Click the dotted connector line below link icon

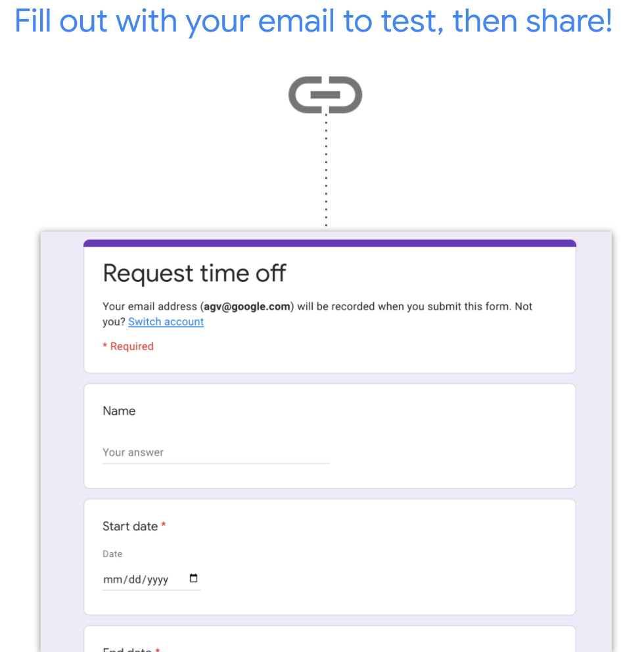(326, 171)
